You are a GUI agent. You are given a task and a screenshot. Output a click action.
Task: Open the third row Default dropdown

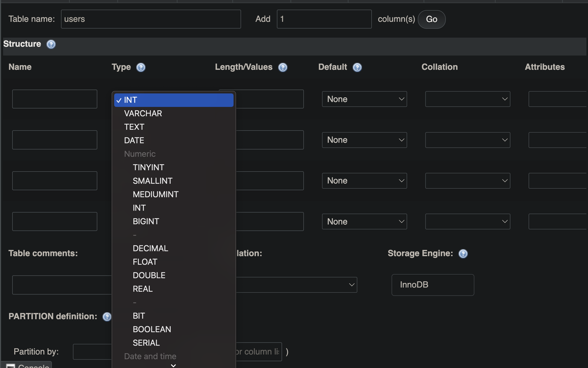coord(364,181)
